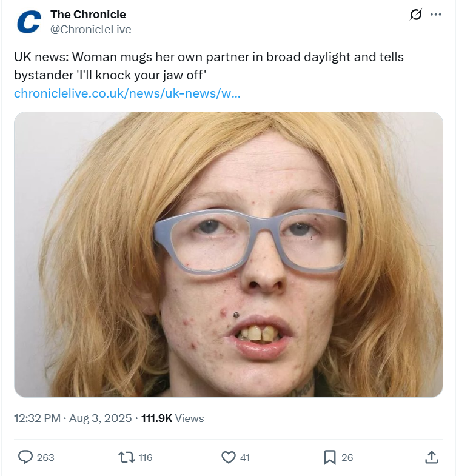Viewport: 456px width, 476px height.
Task: Click the blank area beside the timestamp
Action: [x=323, y=418]
